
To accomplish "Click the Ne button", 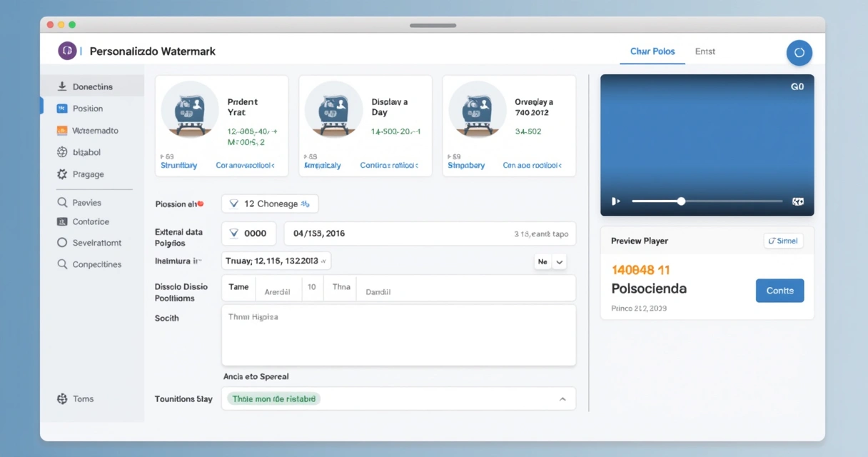I will click(x=542, y=262).
